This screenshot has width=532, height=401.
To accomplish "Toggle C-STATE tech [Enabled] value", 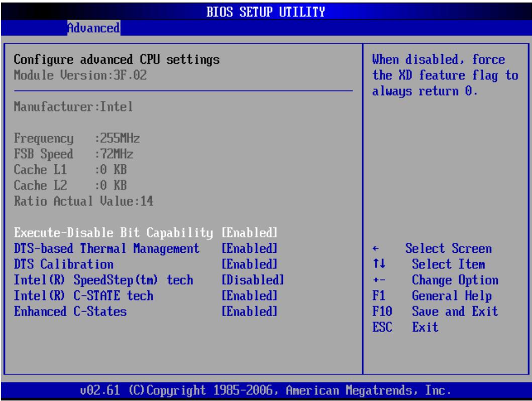I will (x=249, y=295).
